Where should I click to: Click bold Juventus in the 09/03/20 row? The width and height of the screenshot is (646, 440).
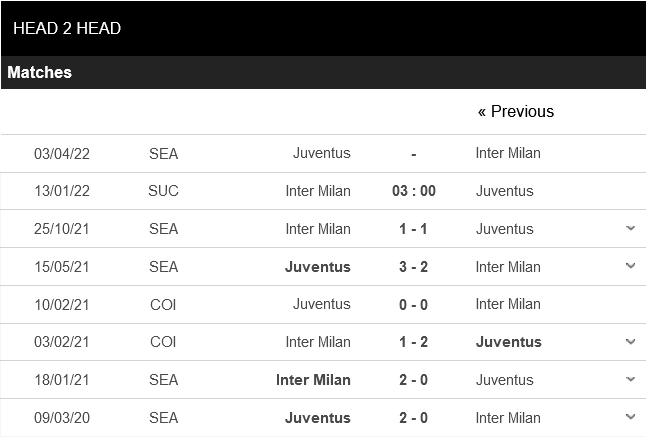coord(317,417)
